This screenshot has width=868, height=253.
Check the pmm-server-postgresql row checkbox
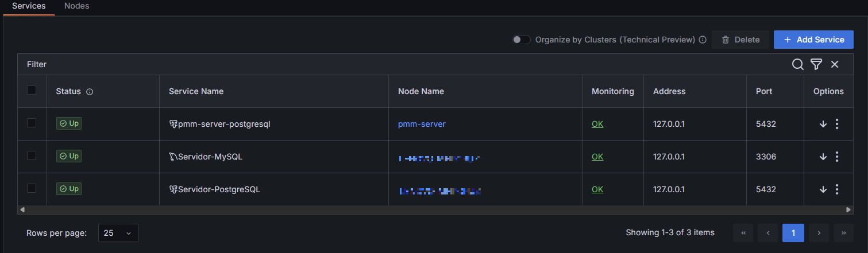32,123
